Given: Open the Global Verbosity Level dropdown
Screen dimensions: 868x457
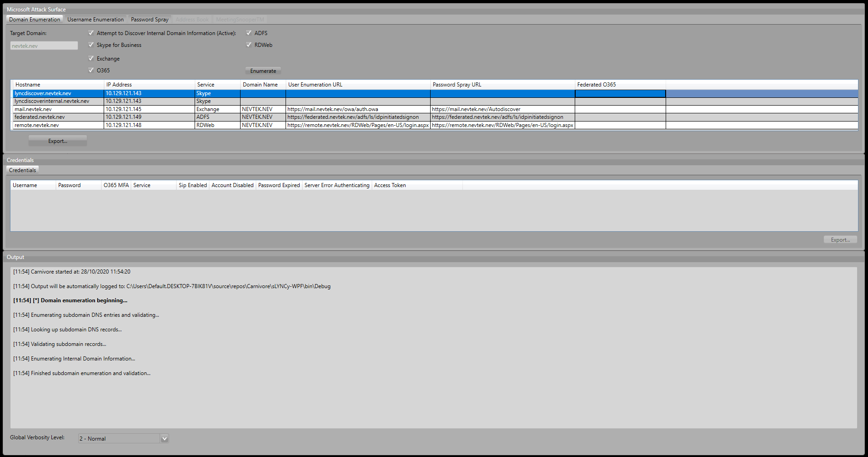Looking at the screenshot, I should point(165,438).
